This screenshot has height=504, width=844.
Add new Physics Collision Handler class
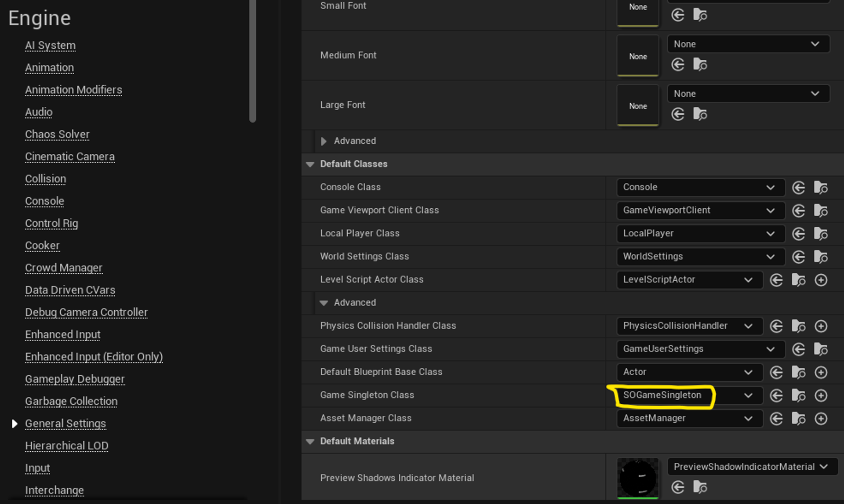coord(821,326)
